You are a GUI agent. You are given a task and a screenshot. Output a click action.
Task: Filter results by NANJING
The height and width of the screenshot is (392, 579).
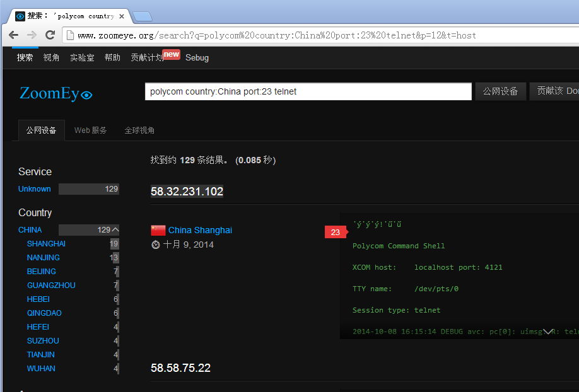(43, 258)
